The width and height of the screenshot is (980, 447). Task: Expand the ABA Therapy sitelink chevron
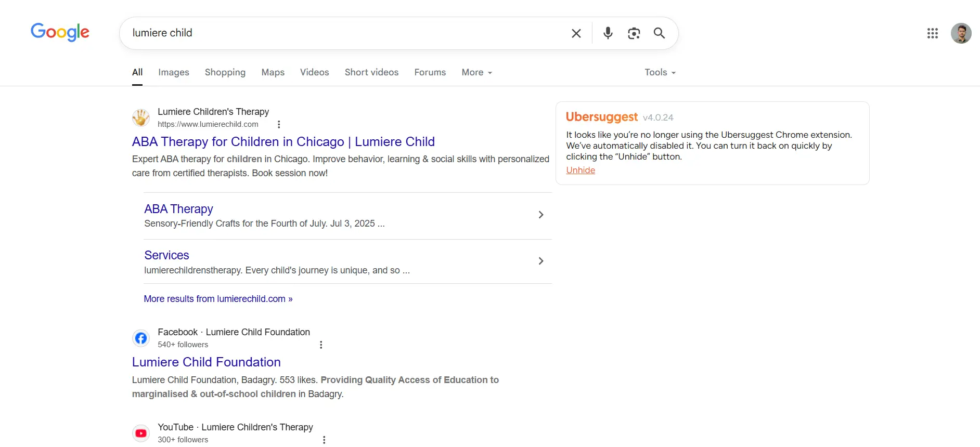(x=541, y=215)
